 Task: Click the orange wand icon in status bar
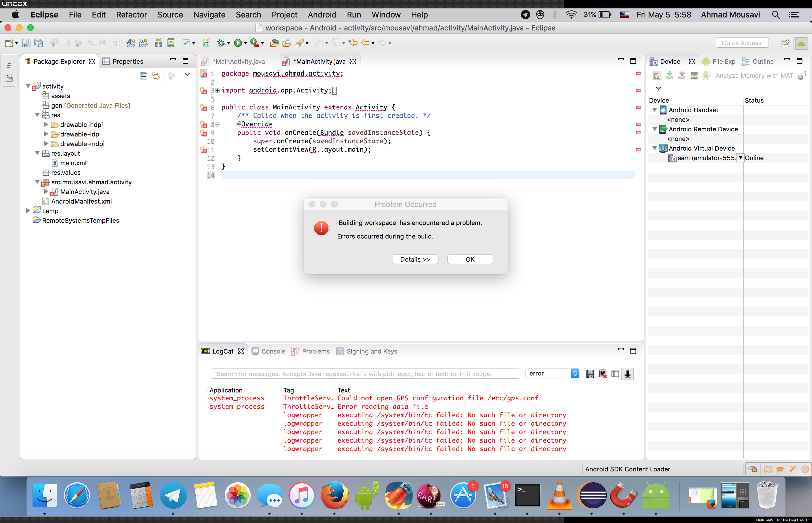tap(793, 469)
